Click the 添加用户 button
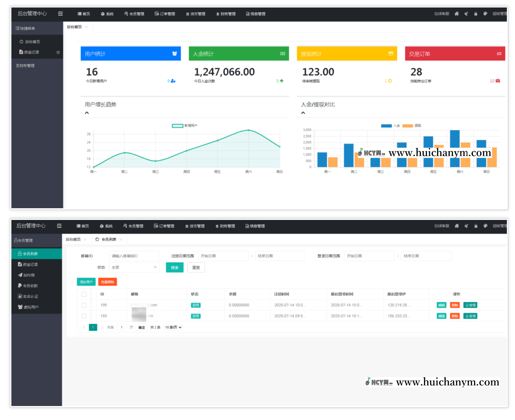 (86, 282)
